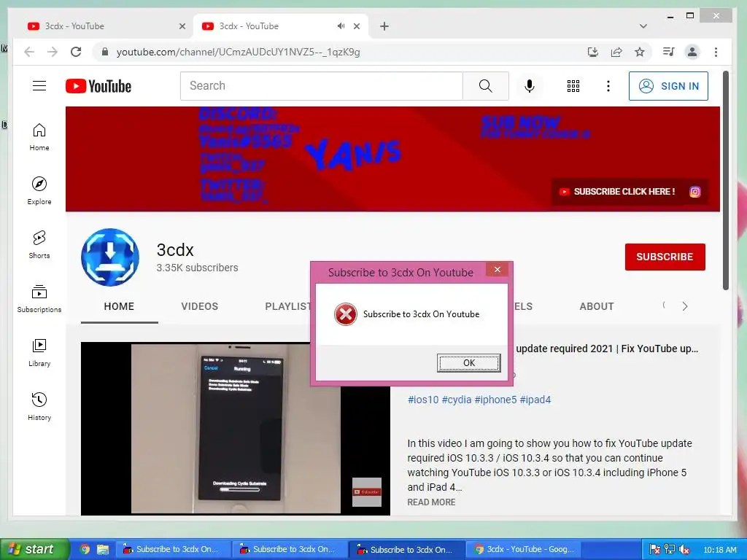The height and width of the screenshot is (560, 747).
Task: Click the red SUBSCRIBE button
Action: pyautogui.click(x=665, y=257)
